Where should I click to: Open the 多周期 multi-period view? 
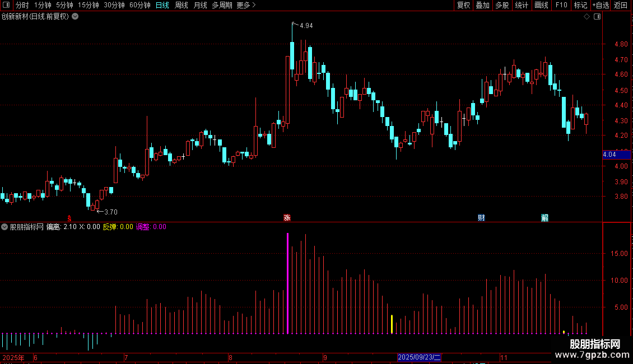click(x=222, y=5)
